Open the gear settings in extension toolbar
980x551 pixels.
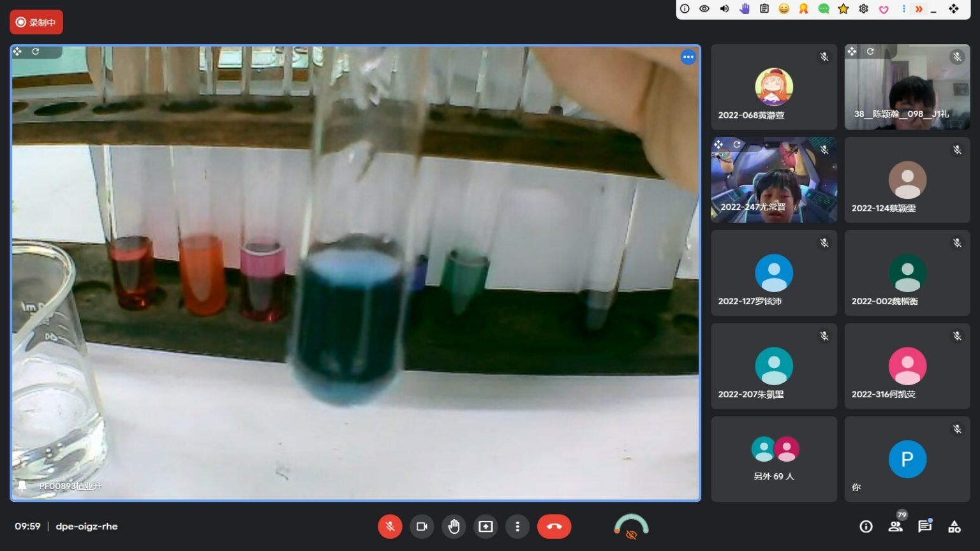(863, 9)
